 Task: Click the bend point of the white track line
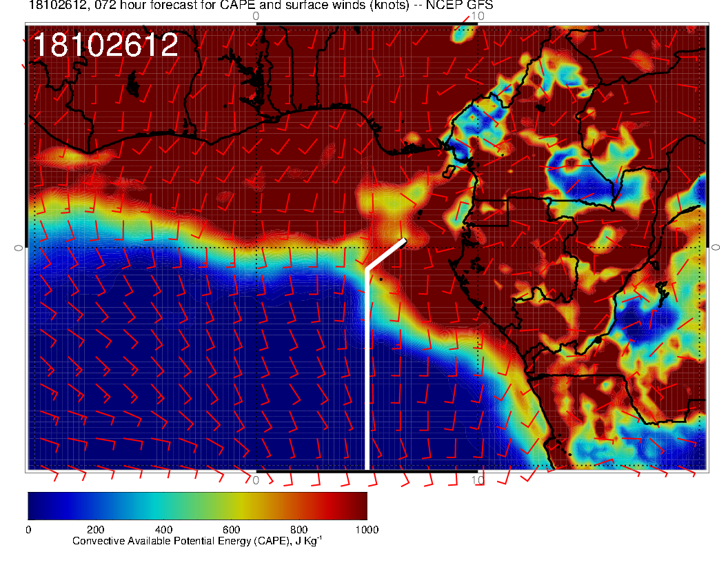click(x=367, y=269)
